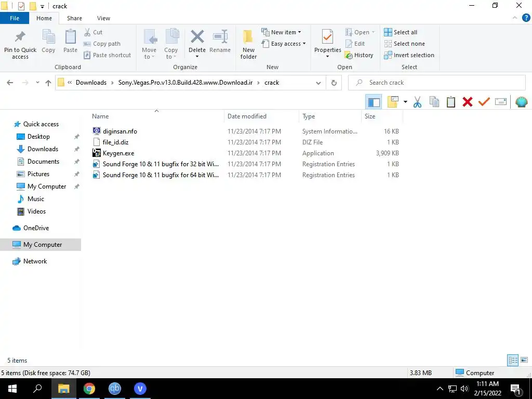Go up one folder level arrow
Screen dimensions: 532x399
pyautogui.click(x=48, y=83)
